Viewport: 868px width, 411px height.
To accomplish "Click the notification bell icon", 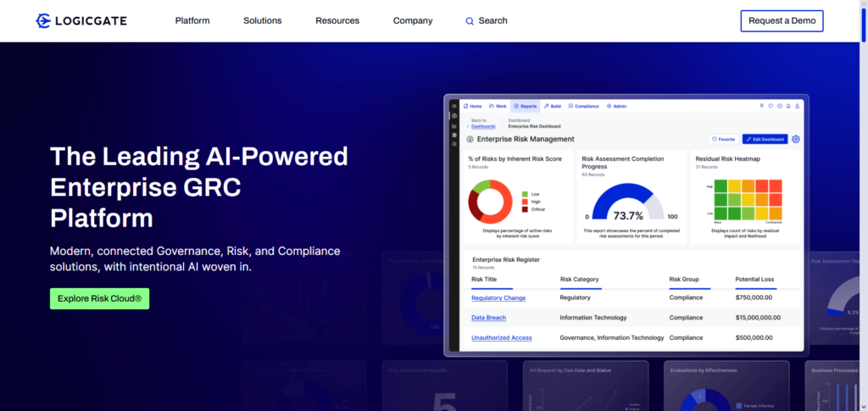I will point(788,106).
